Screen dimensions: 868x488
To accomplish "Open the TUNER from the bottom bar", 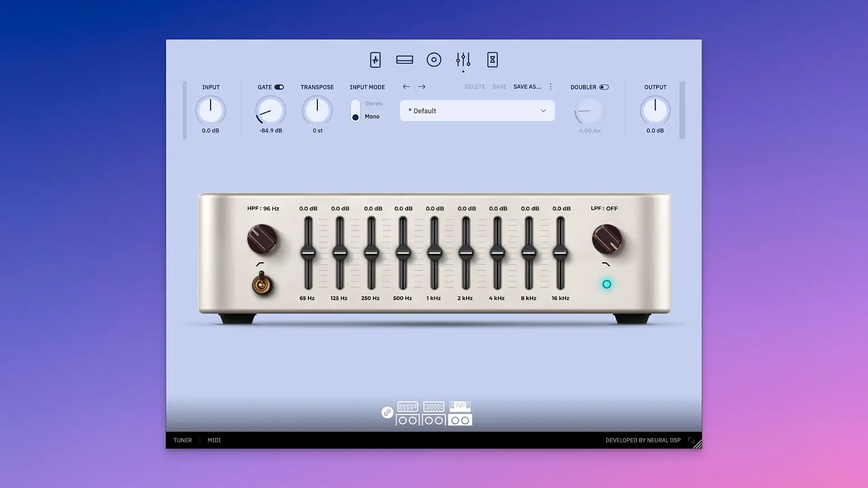I will [182, 440].
